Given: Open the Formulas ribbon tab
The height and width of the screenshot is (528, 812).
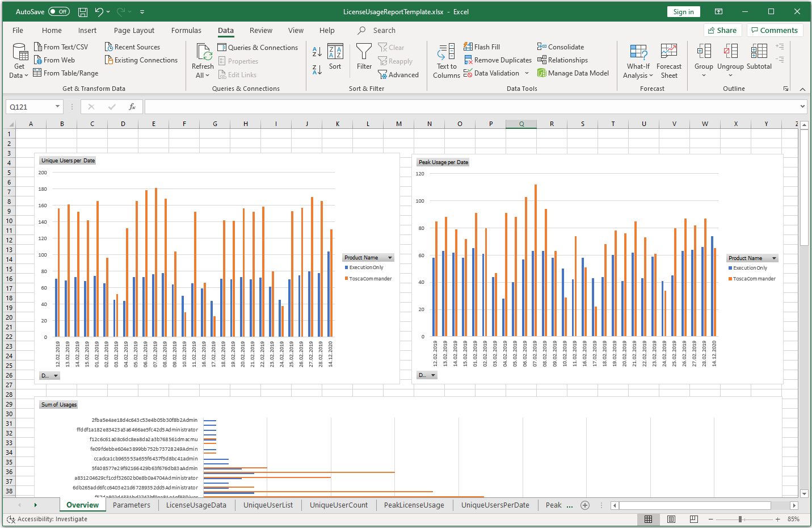Looking at the screenshot, I should (x=186, y=31).
